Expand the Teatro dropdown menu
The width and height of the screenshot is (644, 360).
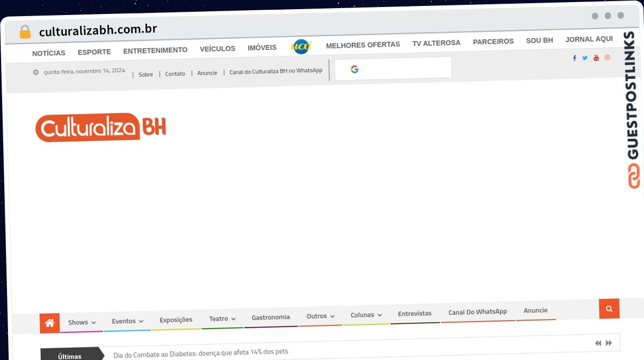(222, 319)
